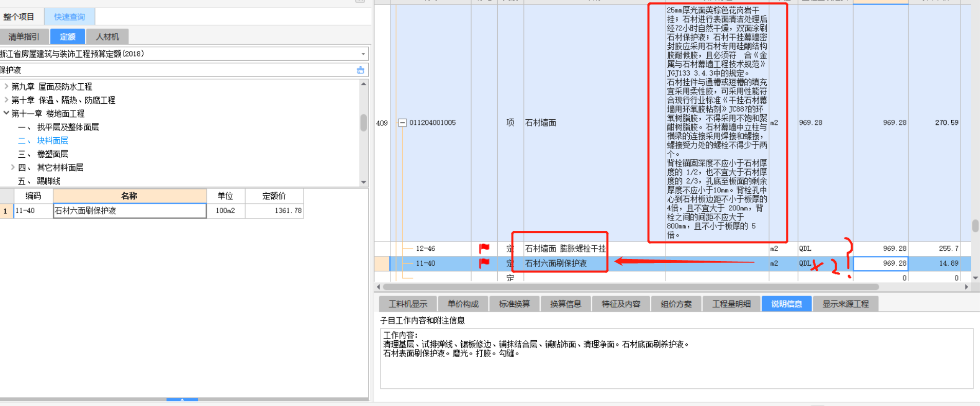Open the 单价构成 tab
980x406 pixels.
pos(463,304)
